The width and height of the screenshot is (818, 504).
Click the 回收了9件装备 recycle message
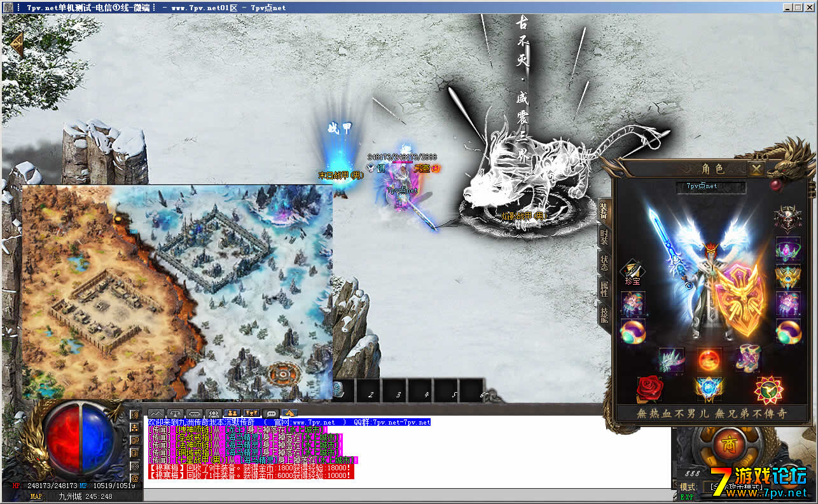(251, 468)
